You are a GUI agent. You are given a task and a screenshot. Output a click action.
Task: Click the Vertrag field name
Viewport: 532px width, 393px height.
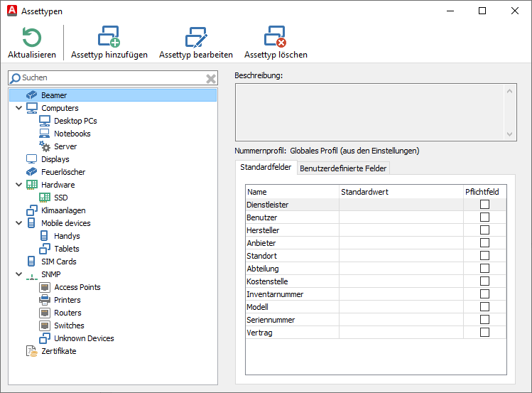point(259,333)
